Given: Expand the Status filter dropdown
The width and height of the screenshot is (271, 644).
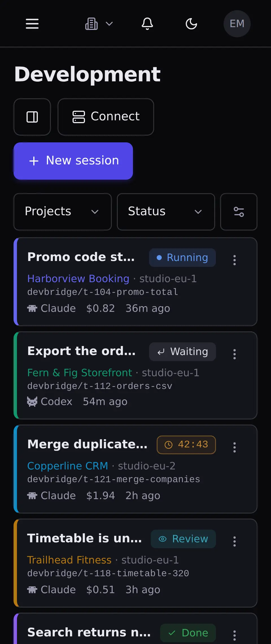Looking at the screenshot, I should point(166,212).
